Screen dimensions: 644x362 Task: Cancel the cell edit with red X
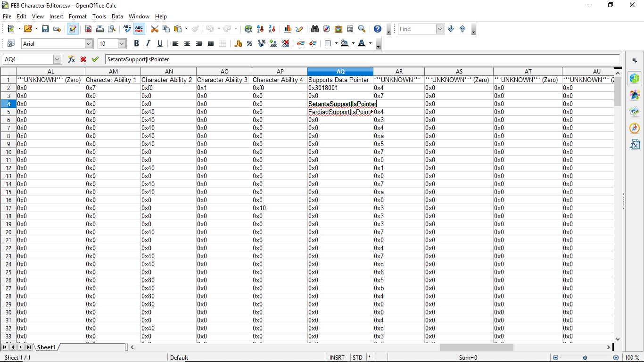83,59
